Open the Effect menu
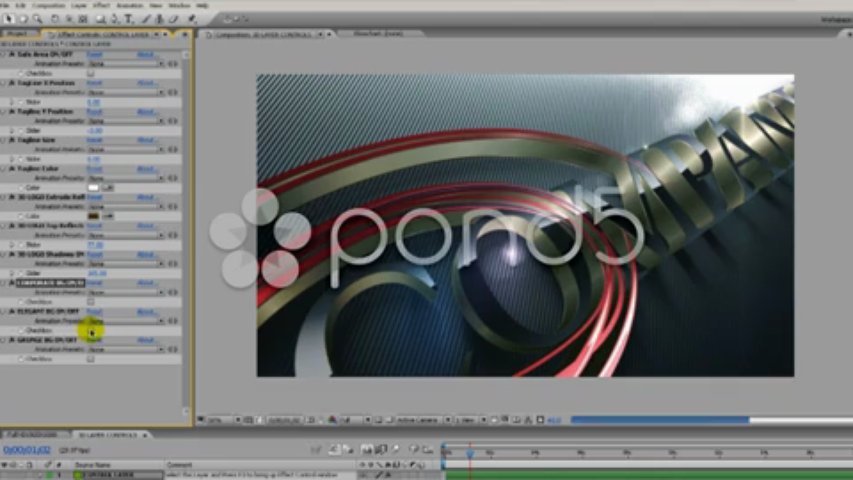 pyautogui.click(x=101, y=5)
